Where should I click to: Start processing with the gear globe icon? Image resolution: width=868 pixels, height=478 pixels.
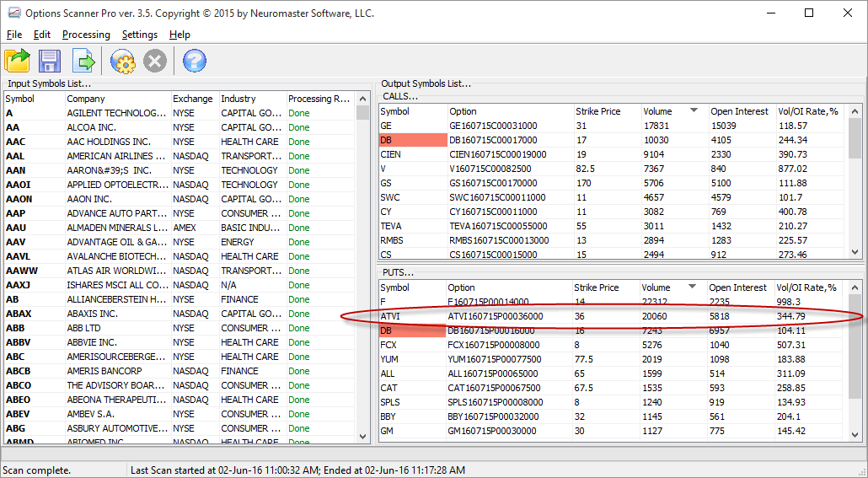122,61
